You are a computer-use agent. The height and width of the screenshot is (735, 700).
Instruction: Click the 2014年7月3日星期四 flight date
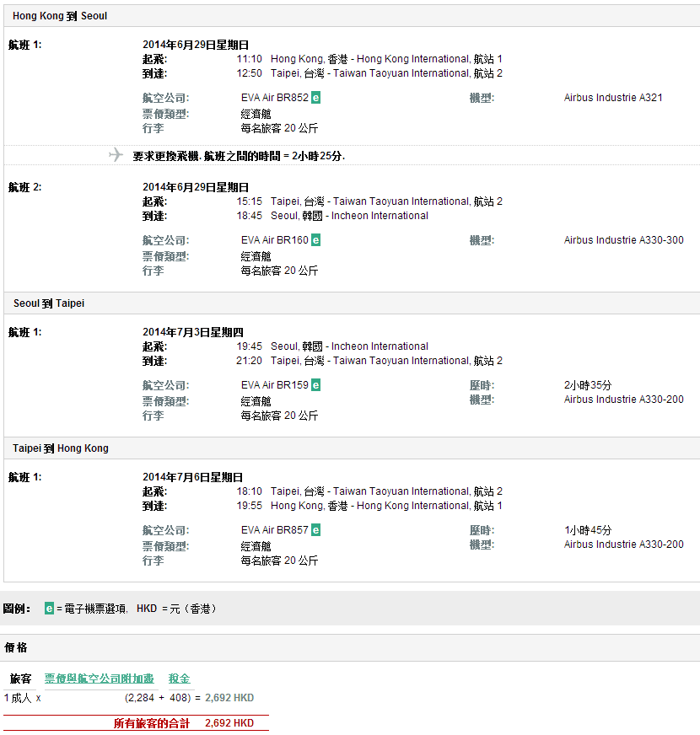point(193,332)
